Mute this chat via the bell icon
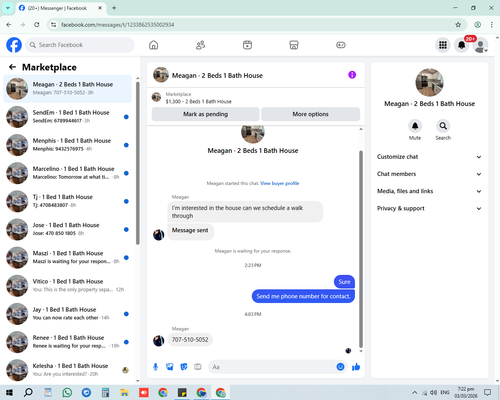The width and height of the screenshot is (500, 400). (415, 126)
